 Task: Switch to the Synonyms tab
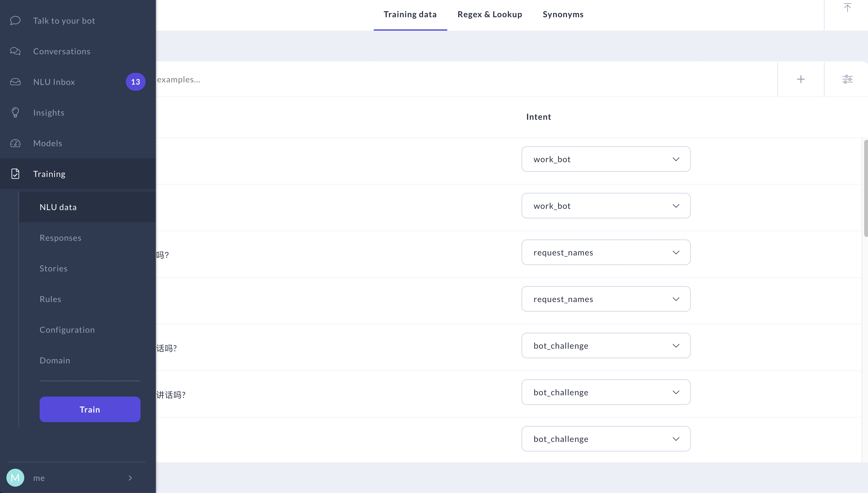(x=563, y=15)
